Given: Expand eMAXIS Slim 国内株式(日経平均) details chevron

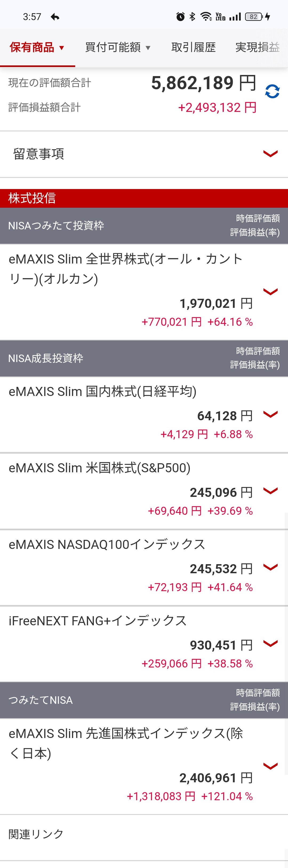Looking at the screenshot, I should coord(270,414).
